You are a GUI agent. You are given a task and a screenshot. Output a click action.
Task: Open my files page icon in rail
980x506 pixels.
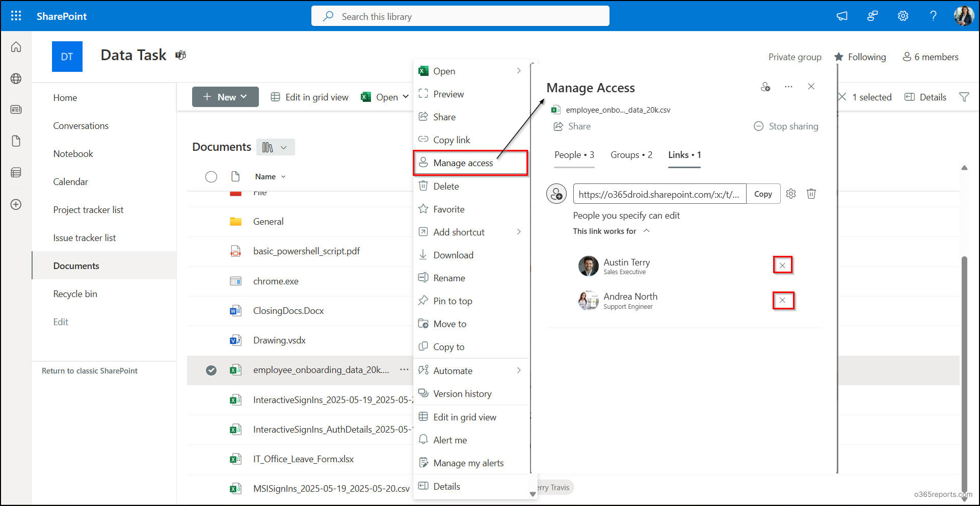[16, 141]
